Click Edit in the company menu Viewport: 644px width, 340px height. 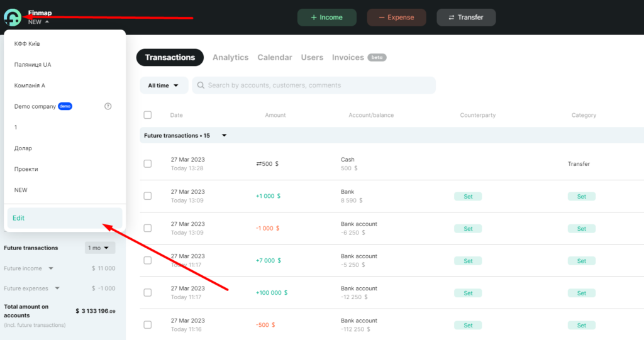(x=65, y=218)
